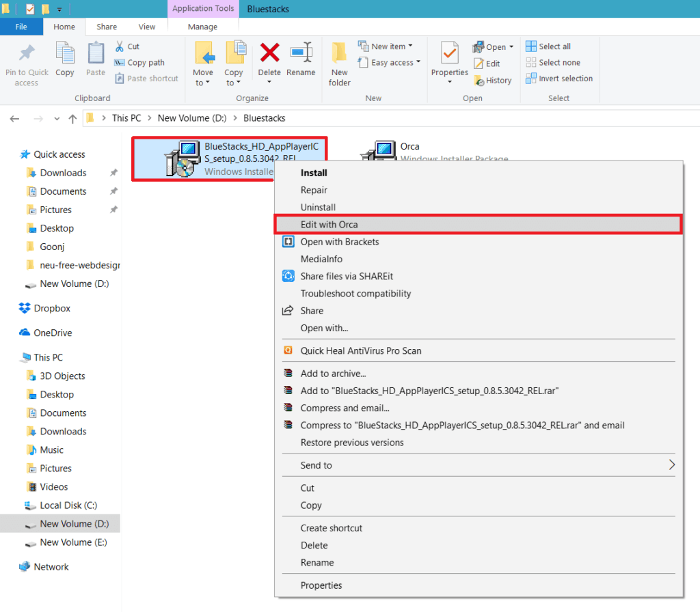Switch to the View ribbon tab
This screenshot has height=612, width=700.
147,27
